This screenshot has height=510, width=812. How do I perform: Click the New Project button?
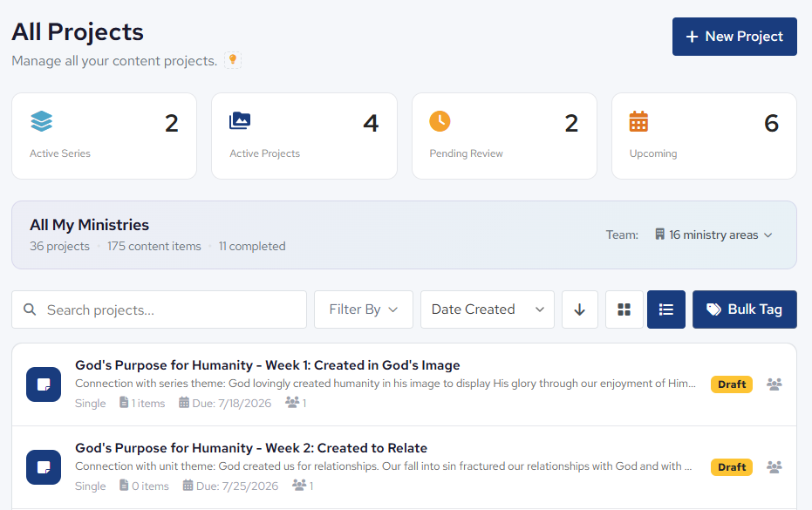[x=734, y=37]
